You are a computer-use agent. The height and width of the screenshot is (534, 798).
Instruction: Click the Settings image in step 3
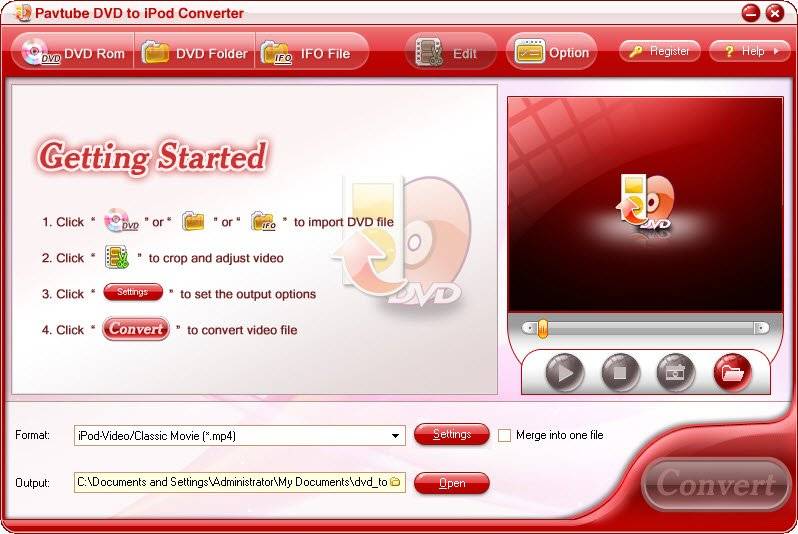(133, 292)
